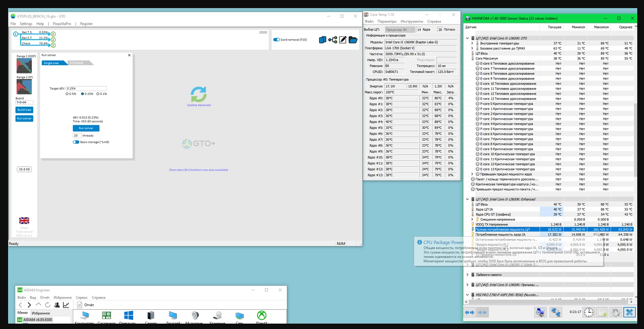Click the threads number field
The height and width of the screenshot is (329, 644).
(x=77, y=135)
